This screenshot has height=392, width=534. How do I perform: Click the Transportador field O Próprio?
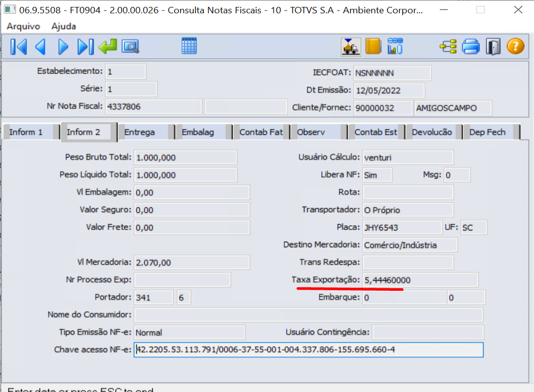(408, 210)
